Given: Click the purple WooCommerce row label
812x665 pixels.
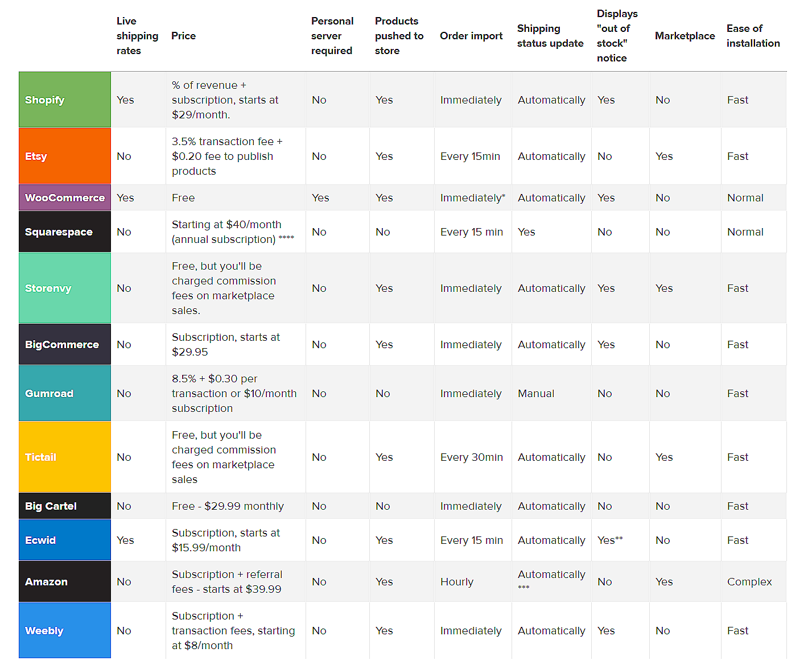Looking at the screenshot, I should [x=64, y=197].
